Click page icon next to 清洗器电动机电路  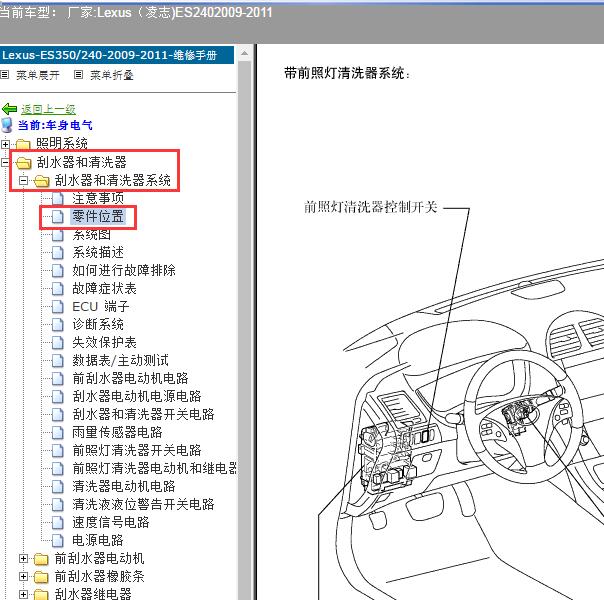(x=57, y=486)
